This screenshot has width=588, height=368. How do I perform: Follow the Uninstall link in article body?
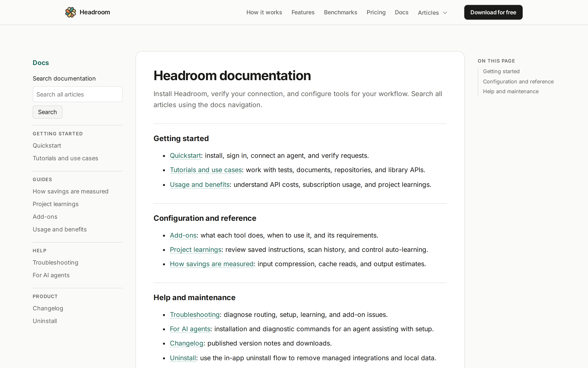[183, 358]
